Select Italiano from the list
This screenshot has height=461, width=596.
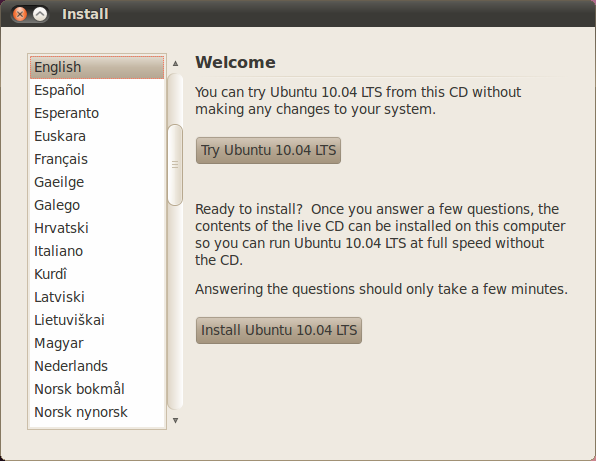coord(97,251)
